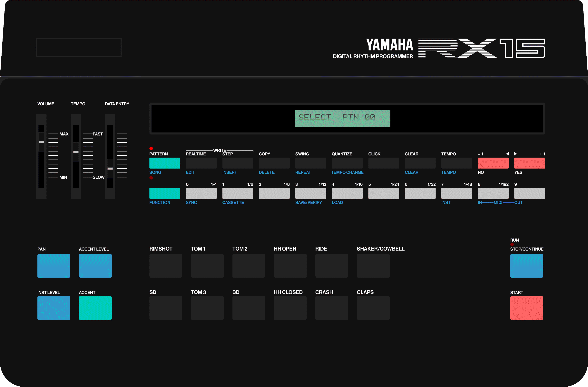Trigger the HH OPEN pad
Image resolution: width=588 pixels, height=387 pixels.
click(x=290, y=266)
